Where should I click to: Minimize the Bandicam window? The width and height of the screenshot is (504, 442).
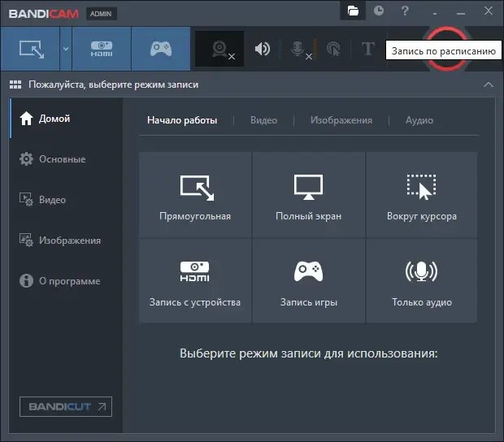pyautogui.click(x=461, y=12)
